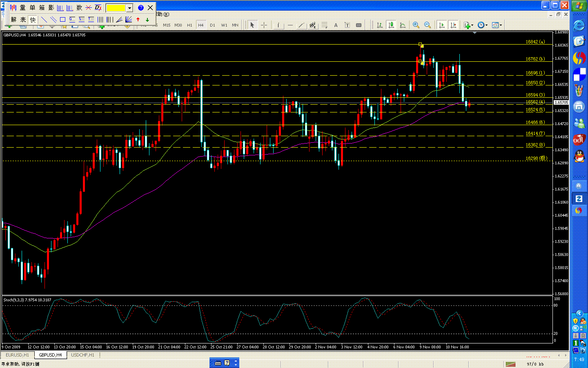Select the single trendline drawing tool
Image resolution: width=588 pixels, height=368 pixels.
click(44, 19)
